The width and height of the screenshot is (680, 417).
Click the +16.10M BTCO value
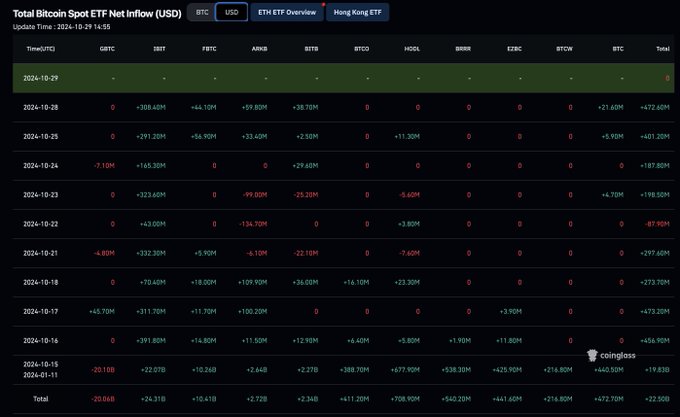coord(356,282)
